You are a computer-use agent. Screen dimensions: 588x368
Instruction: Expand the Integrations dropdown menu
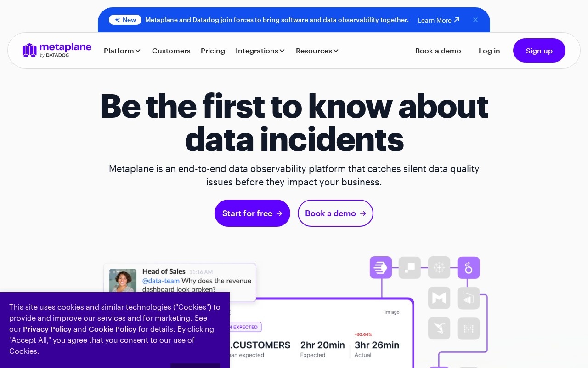[x=260, y=51]
